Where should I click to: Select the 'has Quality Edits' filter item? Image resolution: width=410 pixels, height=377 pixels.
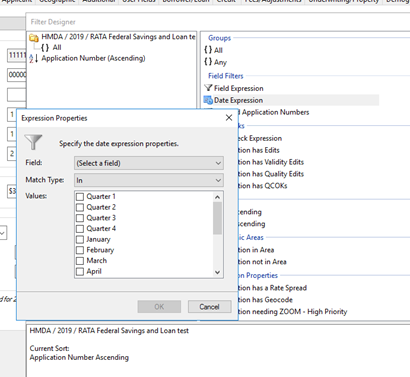pos(271,174)
